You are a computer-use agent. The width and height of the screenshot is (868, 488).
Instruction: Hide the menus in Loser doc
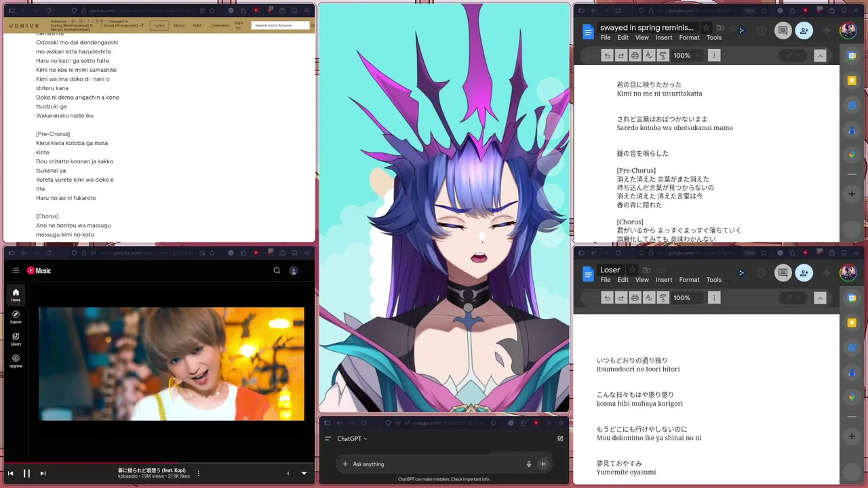tap(820, 298)
